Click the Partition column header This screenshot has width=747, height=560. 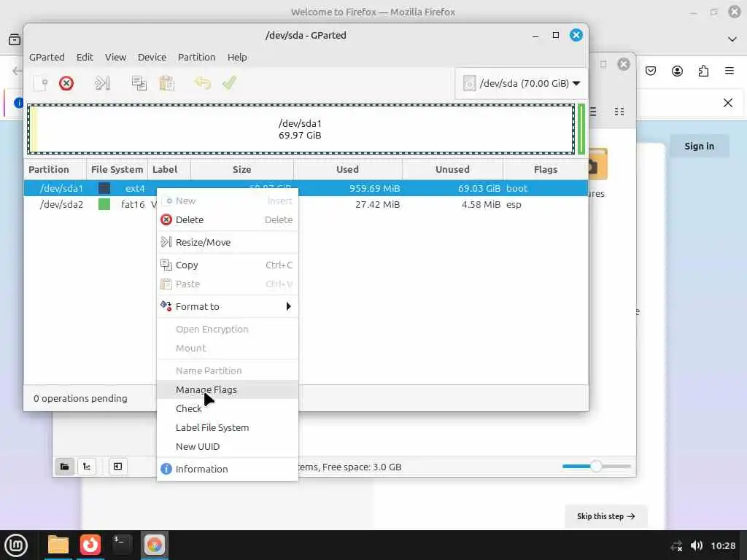55,169
